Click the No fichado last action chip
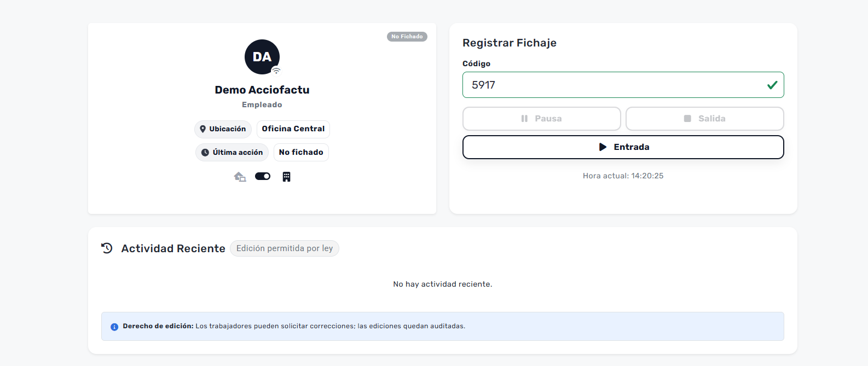 pos(301,153)
